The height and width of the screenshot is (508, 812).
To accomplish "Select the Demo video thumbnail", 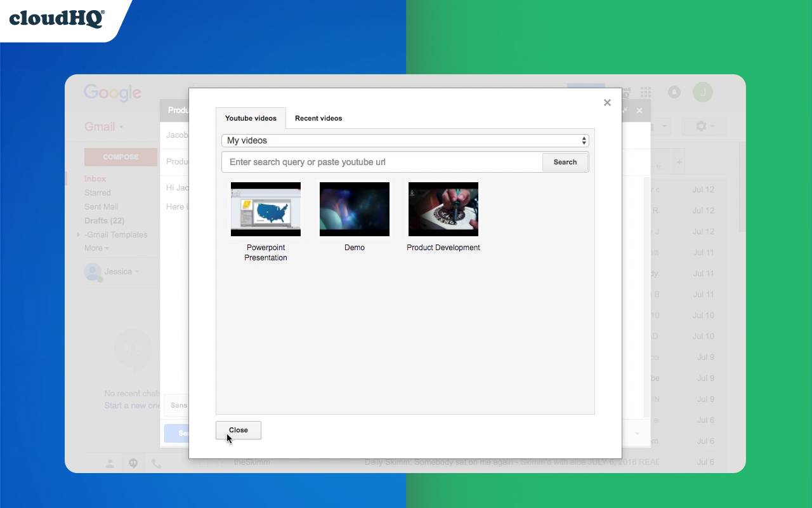I will (355, 209).
